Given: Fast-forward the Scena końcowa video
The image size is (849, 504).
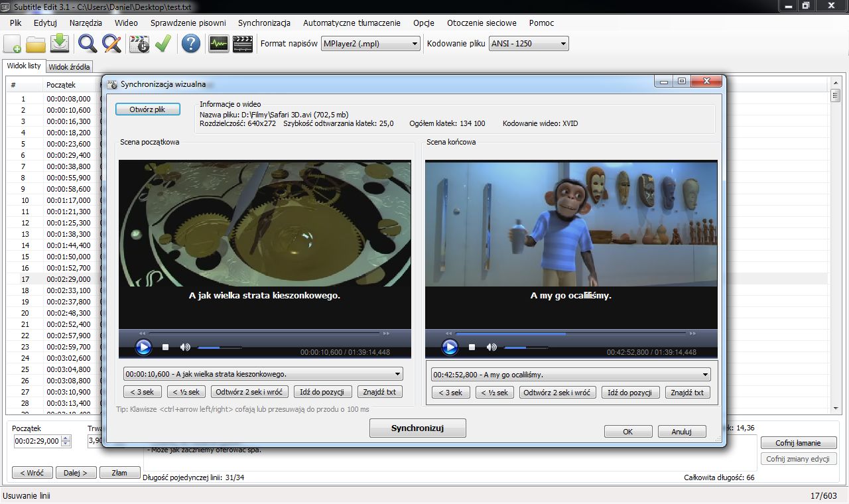Looking at the screenshot, I should click(x=693, y=333).
